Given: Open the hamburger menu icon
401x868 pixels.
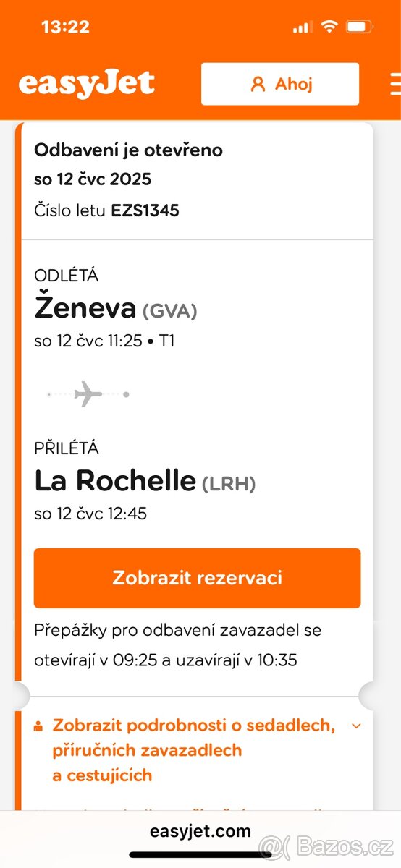Looking at the screenshot, I should pyautogui.click(x=394, y=83).
